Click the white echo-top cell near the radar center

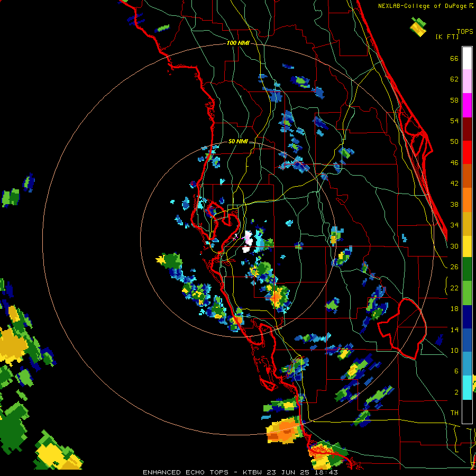(x=248, y=241)
